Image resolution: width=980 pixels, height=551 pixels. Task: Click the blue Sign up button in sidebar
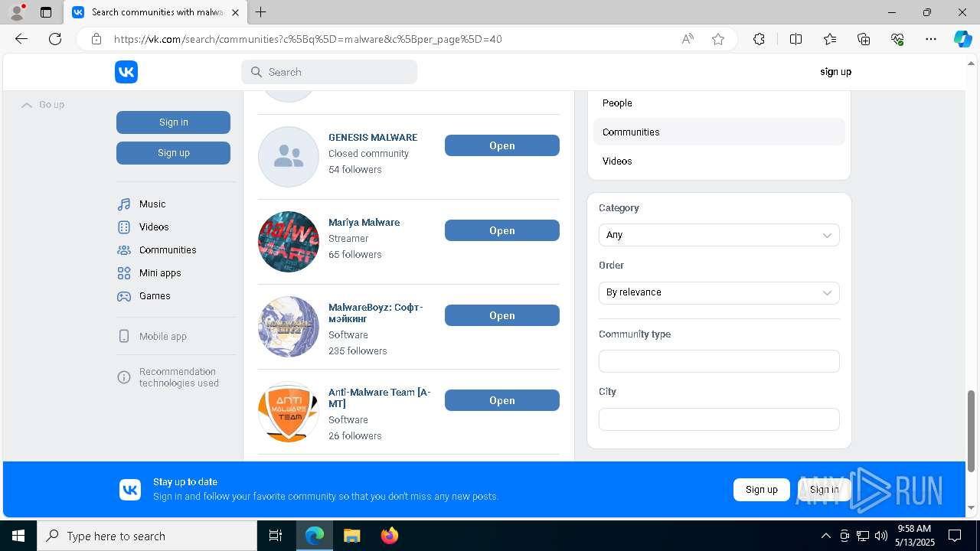pyautogui.click(x=173, y=153)
